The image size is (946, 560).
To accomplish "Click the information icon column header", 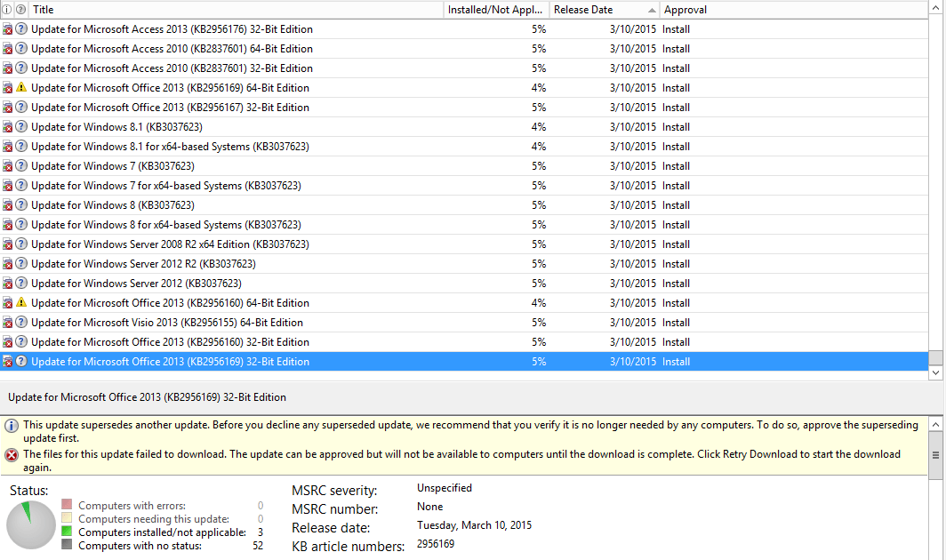I will [6, 10].
